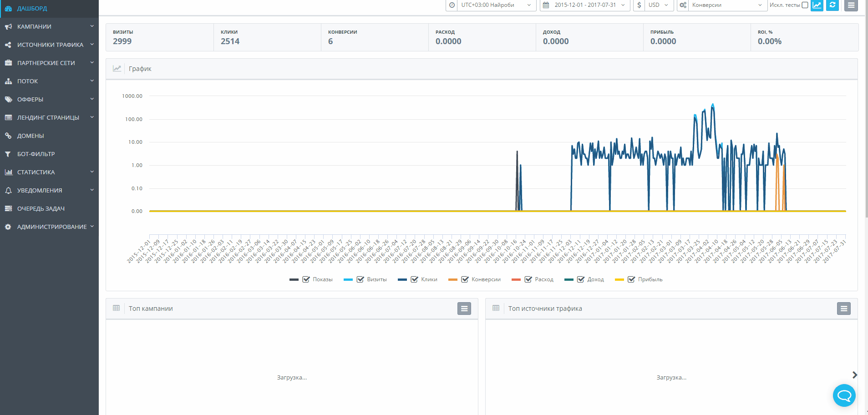Open the USD currency dropdown

659,5
